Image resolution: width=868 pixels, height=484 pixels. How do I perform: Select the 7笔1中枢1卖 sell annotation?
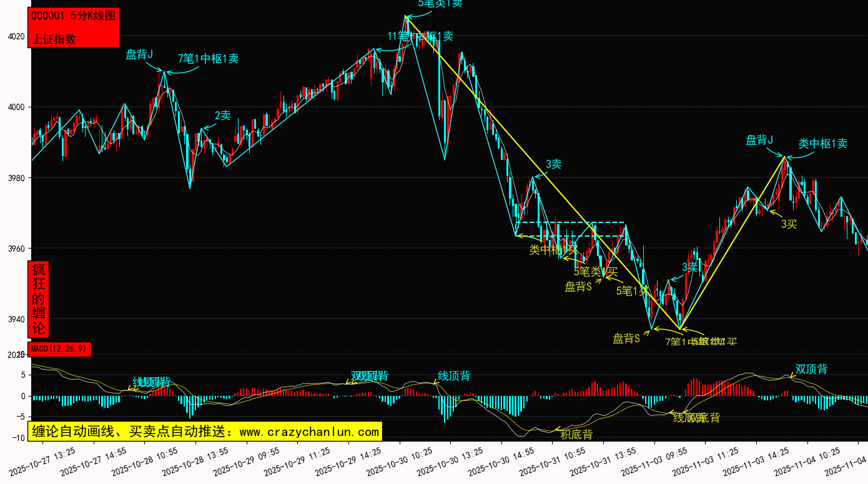(208, 59)
